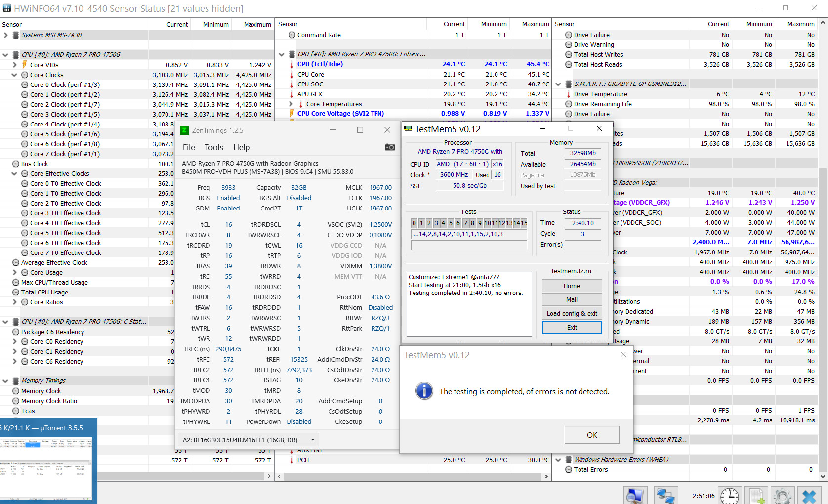The width and height of the screenshot is (828, 504).
Task: Click the network computers icon in HWiNFO
Action: pyautogui.click(x=665, y=496)
